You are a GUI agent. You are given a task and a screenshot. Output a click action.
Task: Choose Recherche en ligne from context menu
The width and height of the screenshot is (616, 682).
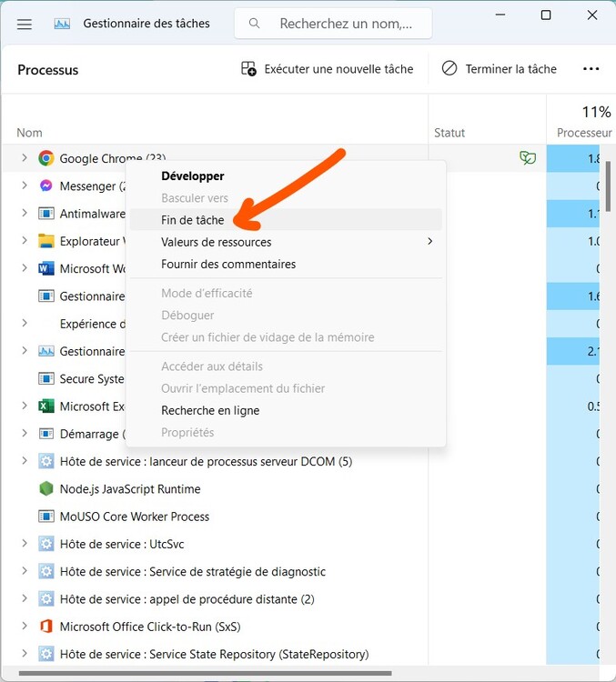tap(286, 410)
